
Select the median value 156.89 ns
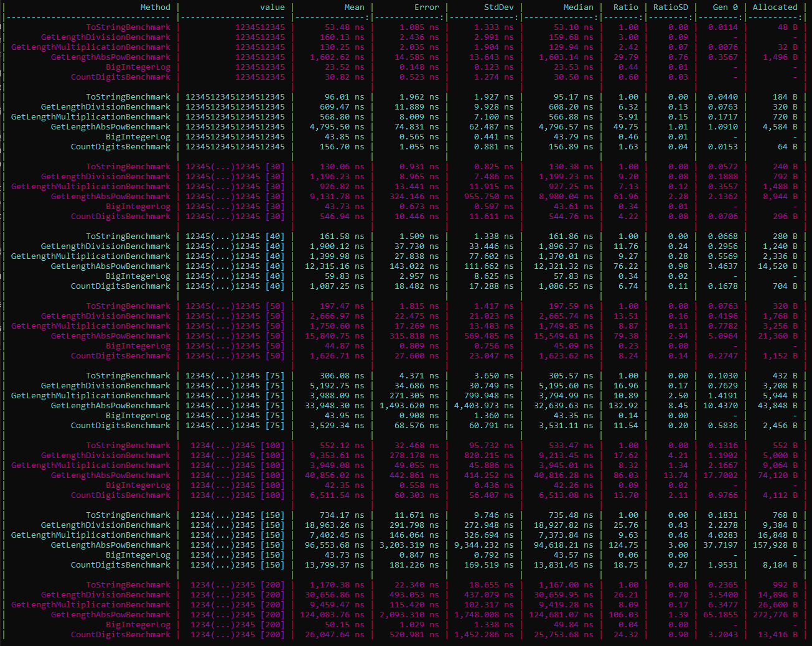pyautogui.click(x=571, y=147)
